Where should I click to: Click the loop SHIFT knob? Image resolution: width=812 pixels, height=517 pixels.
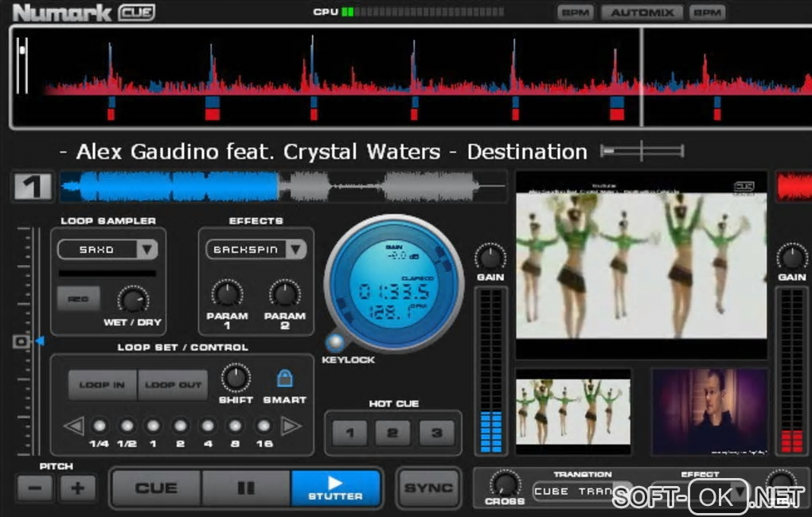click(236, 378)
